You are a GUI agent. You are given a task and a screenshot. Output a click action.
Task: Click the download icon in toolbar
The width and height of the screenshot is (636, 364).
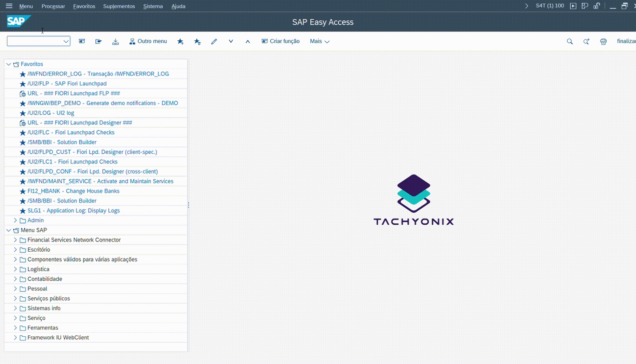[x=116, y=41]
